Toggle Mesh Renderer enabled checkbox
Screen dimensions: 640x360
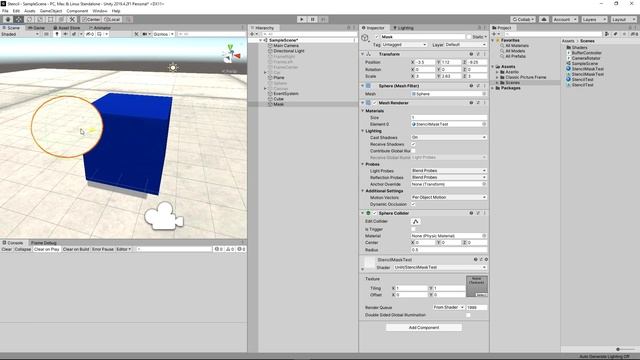[375, 103]
